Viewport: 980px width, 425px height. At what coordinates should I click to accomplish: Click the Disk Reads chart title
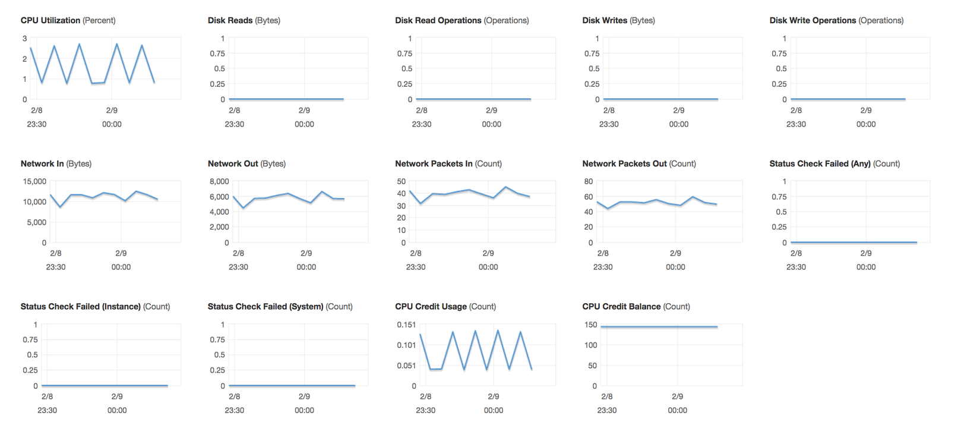point(230,20)
